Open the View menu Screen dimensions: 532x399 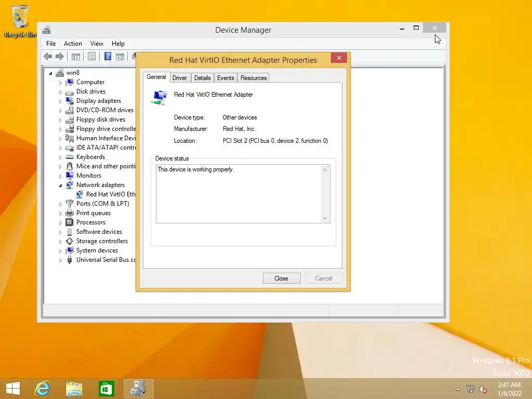point(97,44)
